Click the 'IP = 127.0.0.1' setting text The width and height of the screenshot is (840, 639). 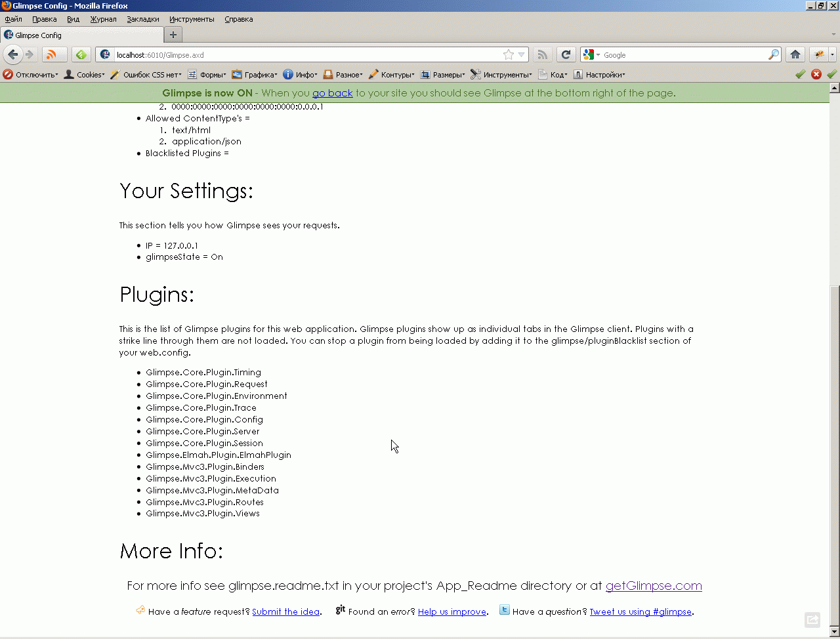pos(172,245)
